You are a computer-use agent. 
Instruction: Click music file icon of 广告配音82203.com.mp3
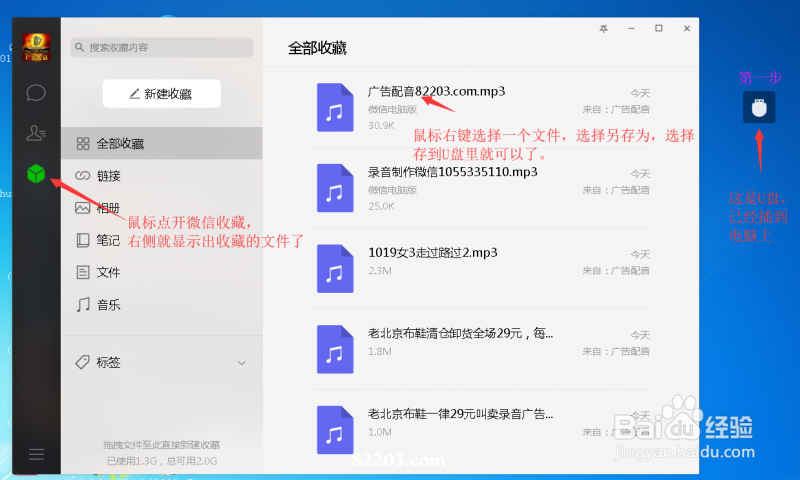(x=335, y=107)
